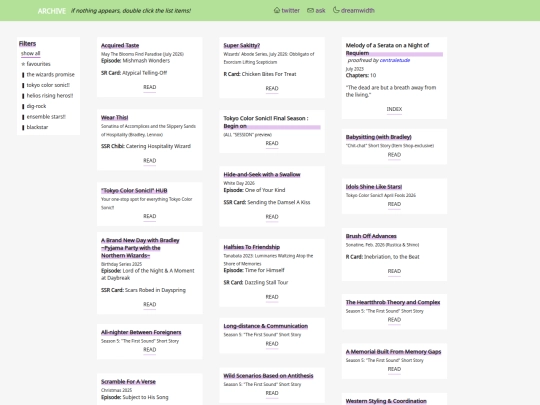Click the twitter home icon

click(277, 10)
